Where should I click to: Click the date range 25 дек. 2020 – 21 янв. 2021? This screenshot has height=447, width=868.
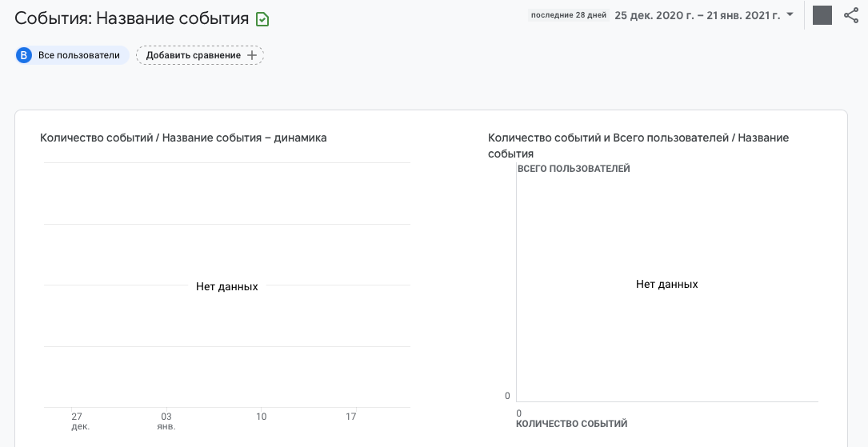(x=697, y=15)
